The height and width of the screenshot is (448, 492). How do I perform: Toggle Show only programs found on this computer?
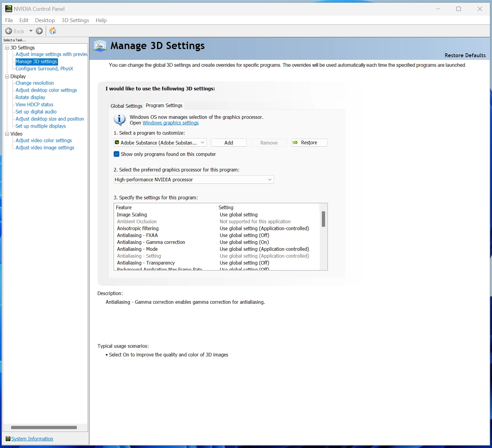click(x=117, y=154)
